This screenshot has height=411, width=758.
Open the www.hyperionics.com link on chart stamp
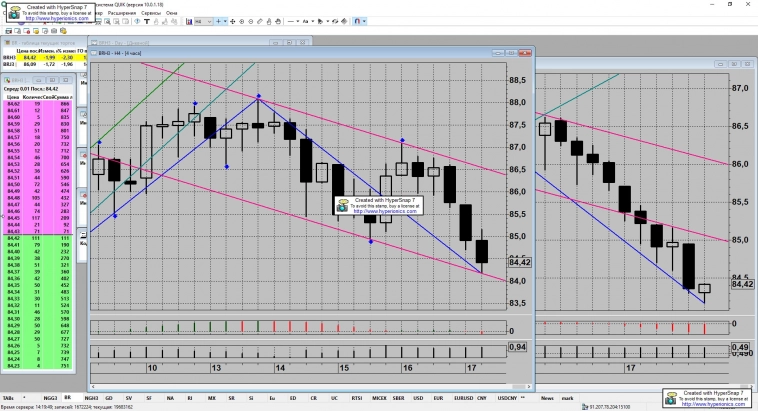coord(381,211)
